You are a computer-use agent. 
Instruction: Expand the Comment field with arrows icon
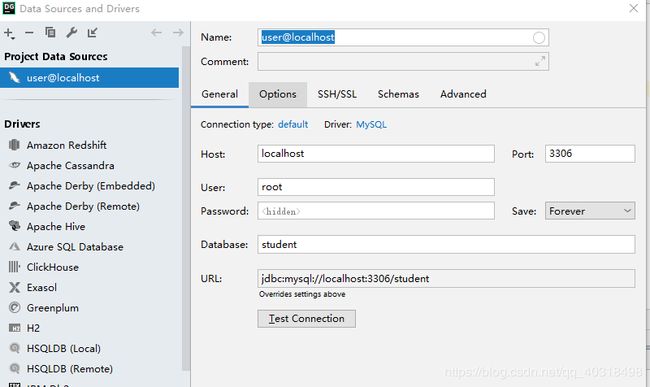540,62
